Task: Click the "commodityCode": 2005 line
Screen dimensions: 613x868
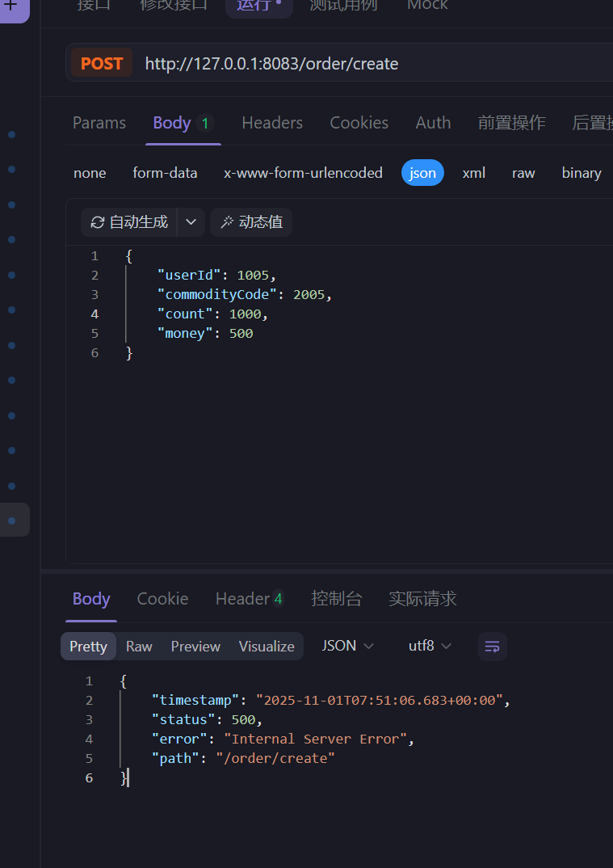Action: click(245, 294)
